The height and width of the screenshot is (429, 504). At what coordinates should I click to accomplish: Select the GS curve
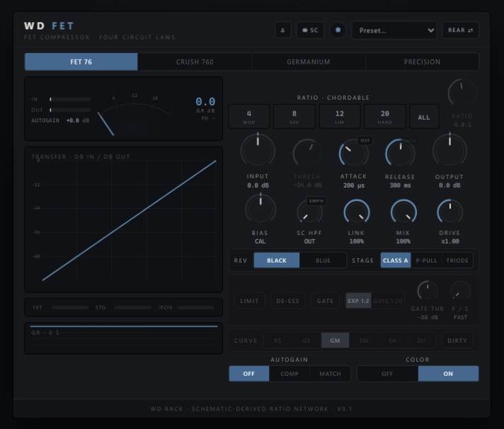point(307,341)
